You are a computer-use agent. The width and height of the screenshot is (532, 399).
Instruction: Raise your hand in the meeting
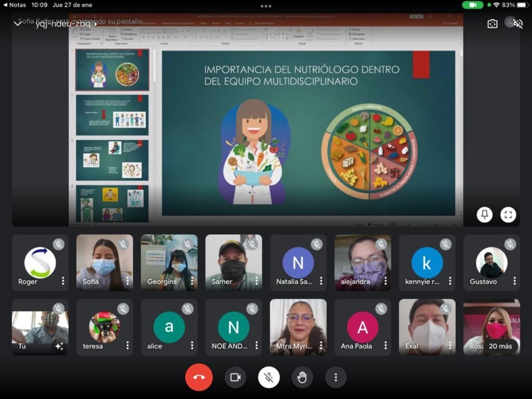point(302,377)
